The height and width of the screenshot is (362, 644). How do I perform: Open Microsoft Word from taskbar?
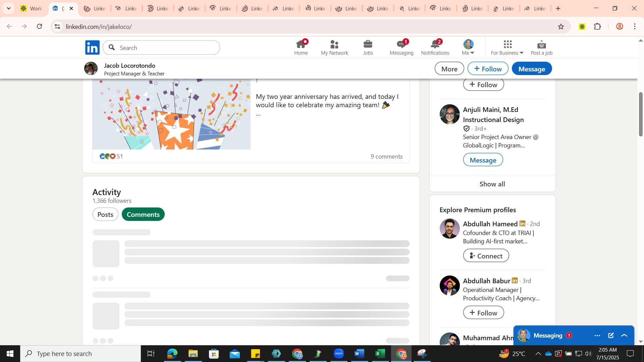tap(359, 354)
